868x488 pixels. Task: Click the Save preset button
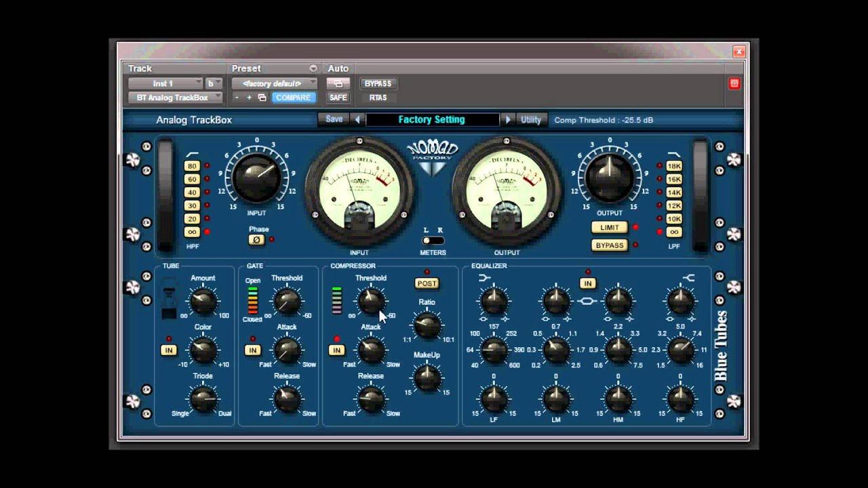pos(334,119)
